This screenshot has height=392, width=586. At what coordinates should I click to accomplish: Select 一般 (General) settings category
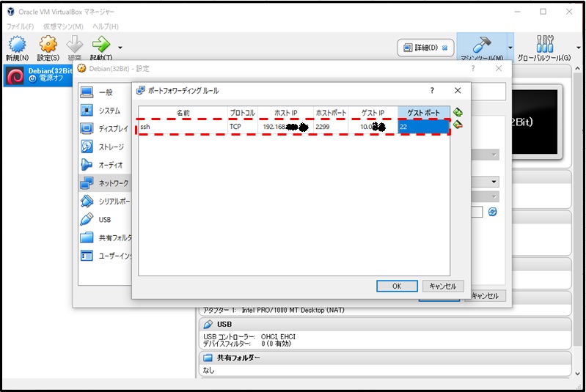[105, 92]
